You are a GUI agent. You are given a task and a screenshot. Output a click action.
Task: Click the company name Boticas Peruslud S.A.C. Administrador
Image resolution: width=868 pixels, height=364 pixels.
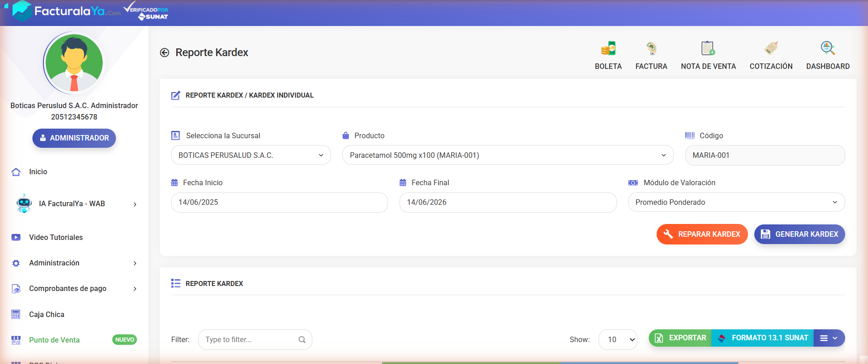pos(74,105)
